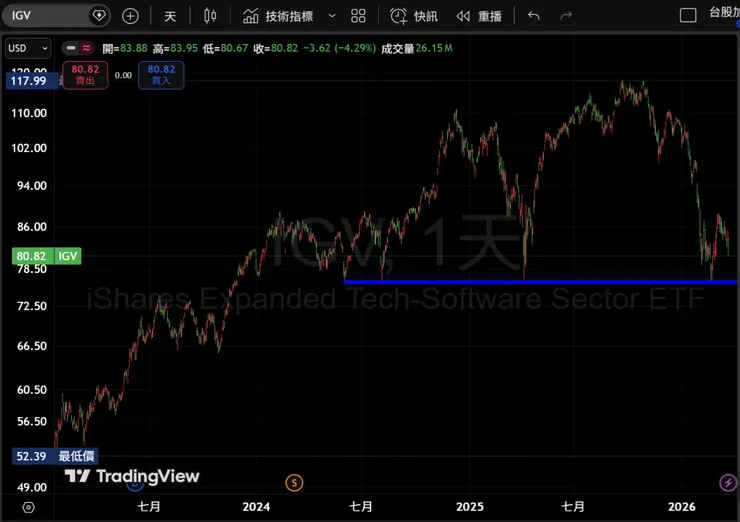This screenshot has width=740, height=522.
Task: Expand the indicators favorites chevron
Action: tap(332, 16)
